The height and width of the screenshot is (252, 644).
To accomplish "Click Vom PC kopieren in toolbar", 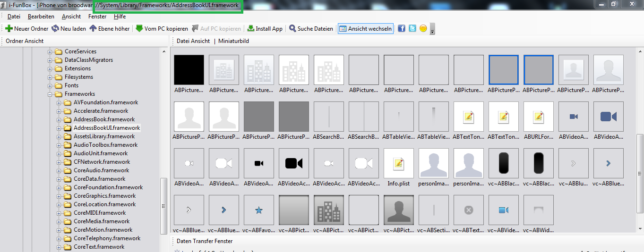I will pos(162,28).
